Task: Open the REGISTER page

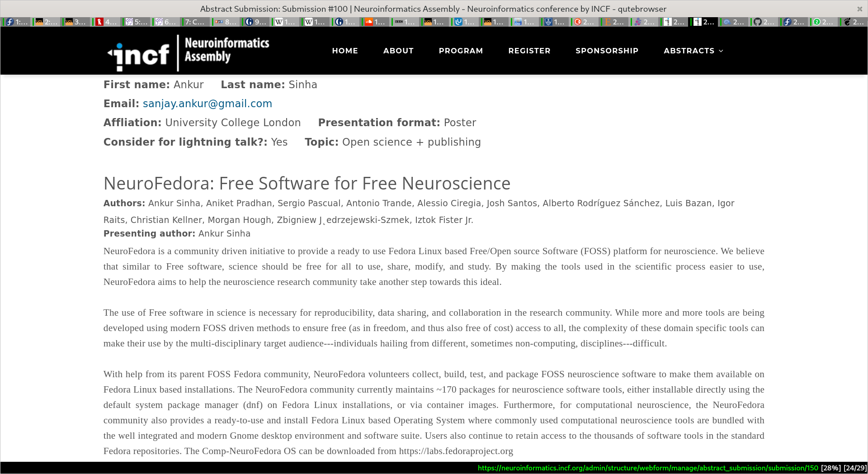Action: pos(529,51)
